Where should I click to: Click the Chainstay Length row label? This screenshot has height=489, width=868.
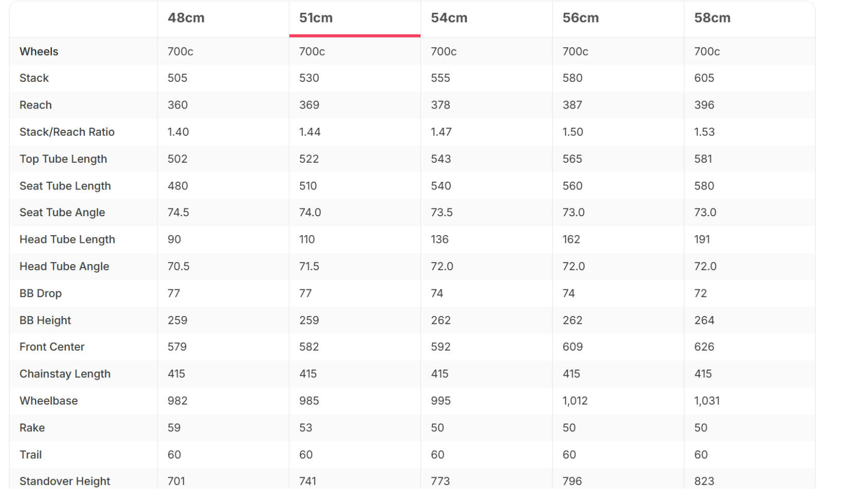[65, 374]
